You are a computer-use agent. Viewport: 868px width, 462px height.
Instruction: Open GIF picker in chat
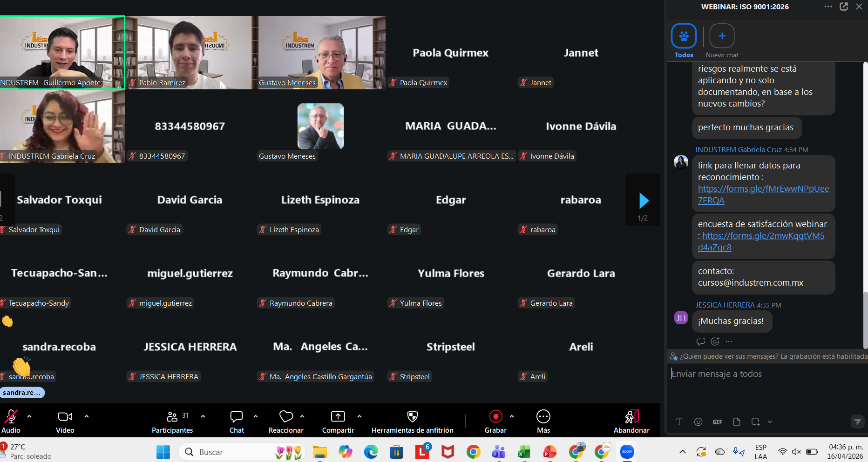[x=718, y=422]
